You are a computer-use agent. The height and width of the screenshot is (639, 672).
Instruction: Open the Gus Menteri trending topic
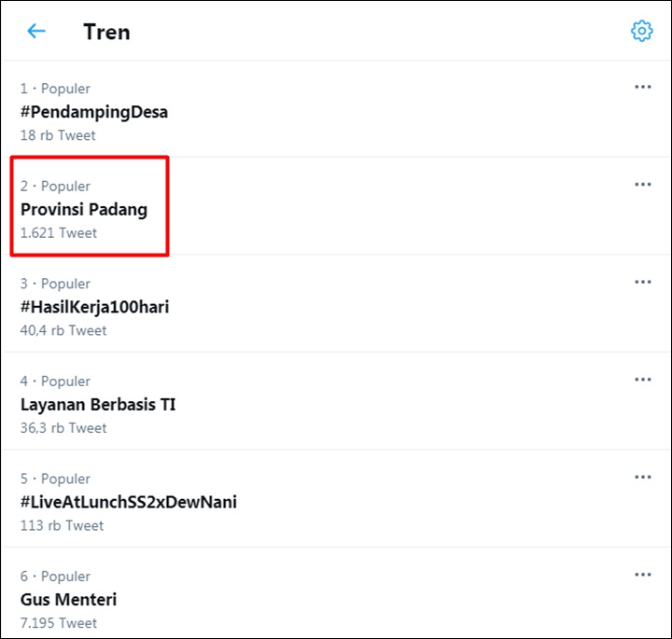click(68, 600)
